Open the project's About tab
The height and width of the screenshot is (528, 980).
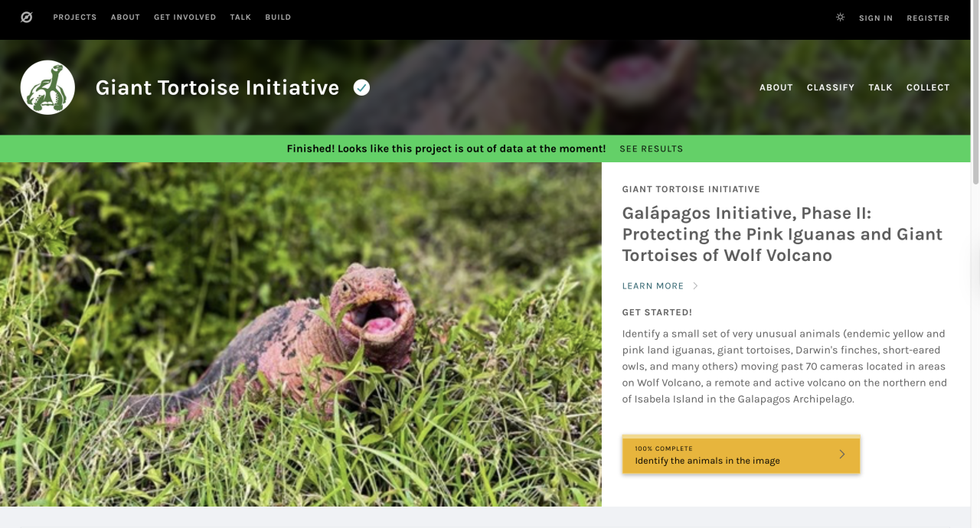[776, 87]
